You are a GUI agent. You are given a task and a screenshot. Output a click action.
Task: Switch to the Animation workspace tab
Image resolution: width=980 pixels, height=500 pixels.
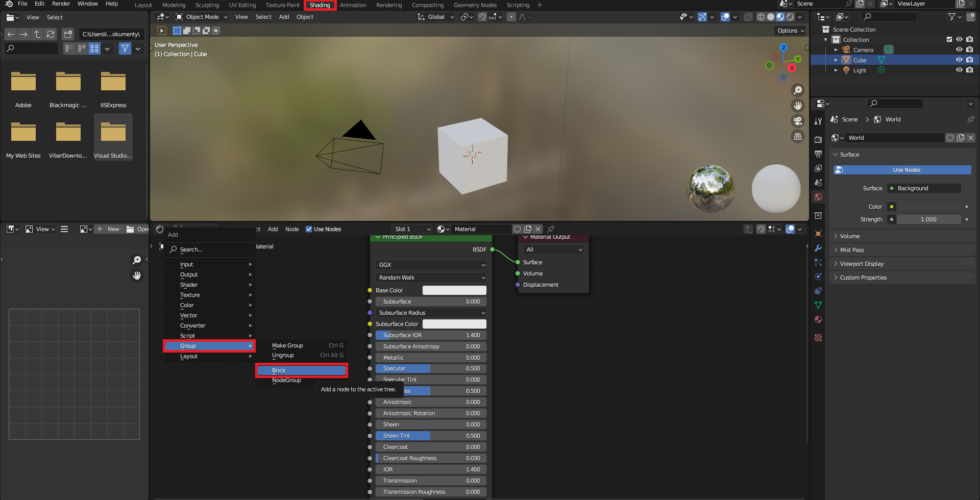353,5
